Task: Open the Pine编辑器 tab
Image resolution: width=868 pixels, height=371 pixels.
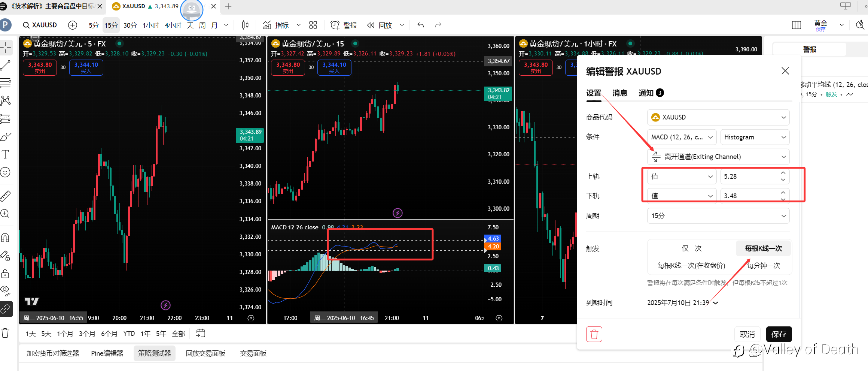Action: [x=107, y=353]
